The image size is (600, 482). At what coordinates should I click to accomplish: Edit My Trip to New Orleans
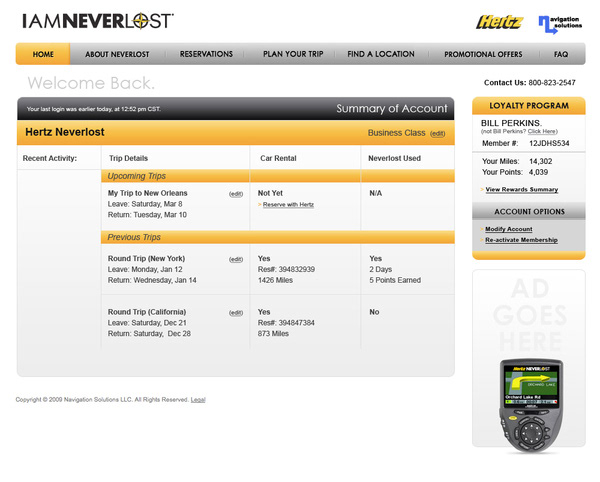pyautogui.click(x=236, y=194)
